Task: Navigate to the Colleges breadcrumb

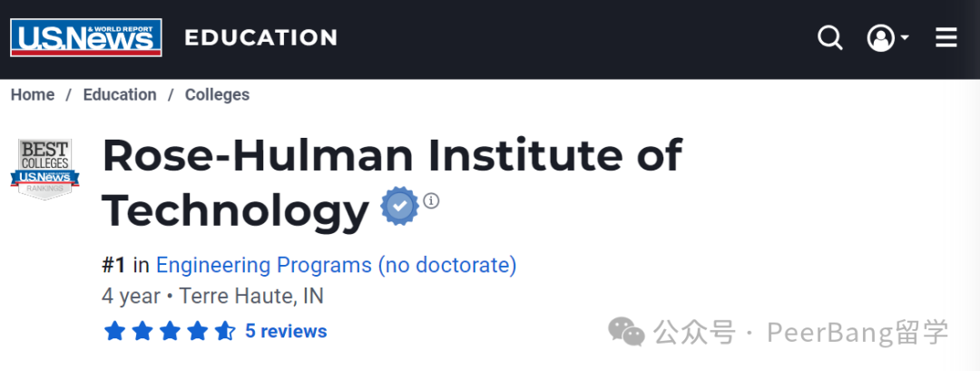Action: [x=217, y=95]
